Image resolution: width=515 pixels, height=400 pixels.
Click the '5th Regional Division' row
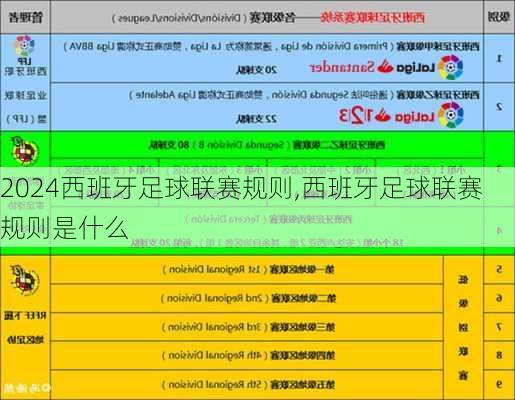[247, 385]
